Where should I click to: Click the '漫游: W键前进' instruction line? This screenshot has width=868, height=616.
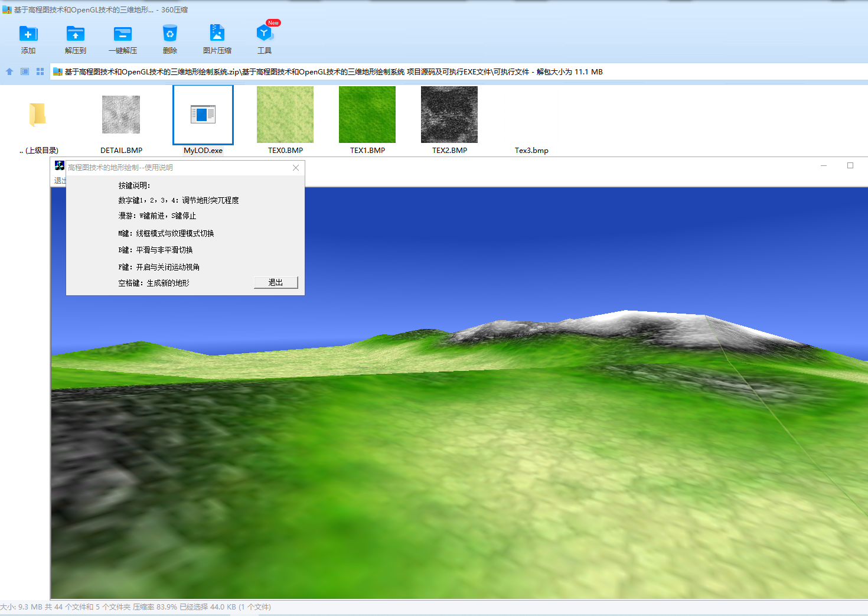157,216
